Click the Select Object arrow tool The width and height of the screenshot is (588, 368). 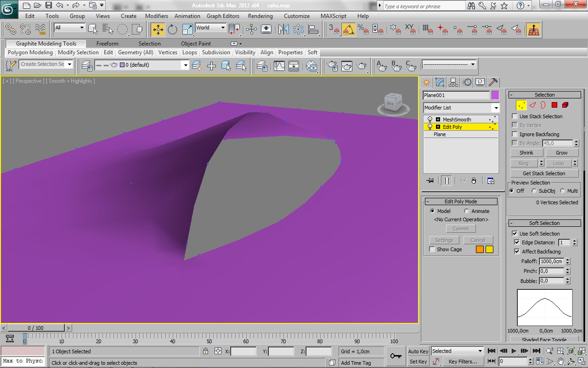tap(93, 29)
